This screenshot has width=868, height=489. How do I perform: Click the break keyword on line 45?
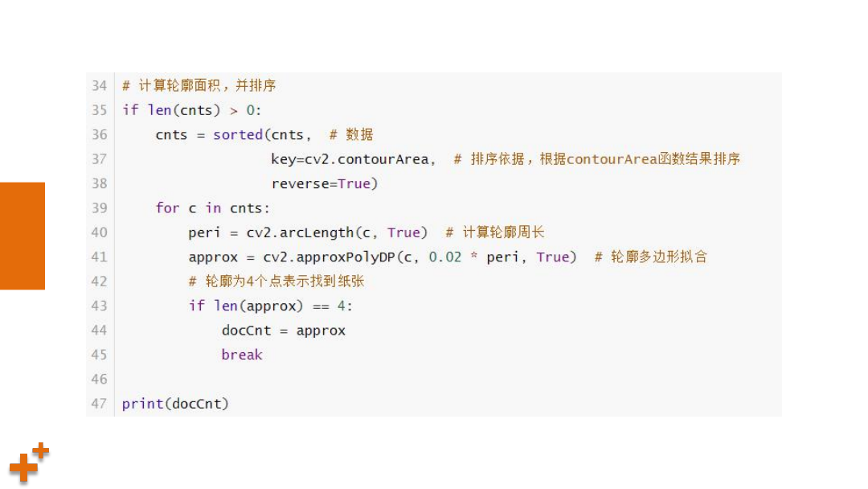[242, 355]
